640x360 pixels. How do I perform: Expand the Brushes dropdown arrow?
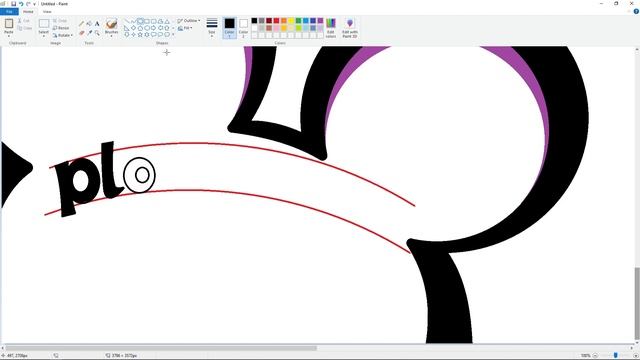[111, 35]
